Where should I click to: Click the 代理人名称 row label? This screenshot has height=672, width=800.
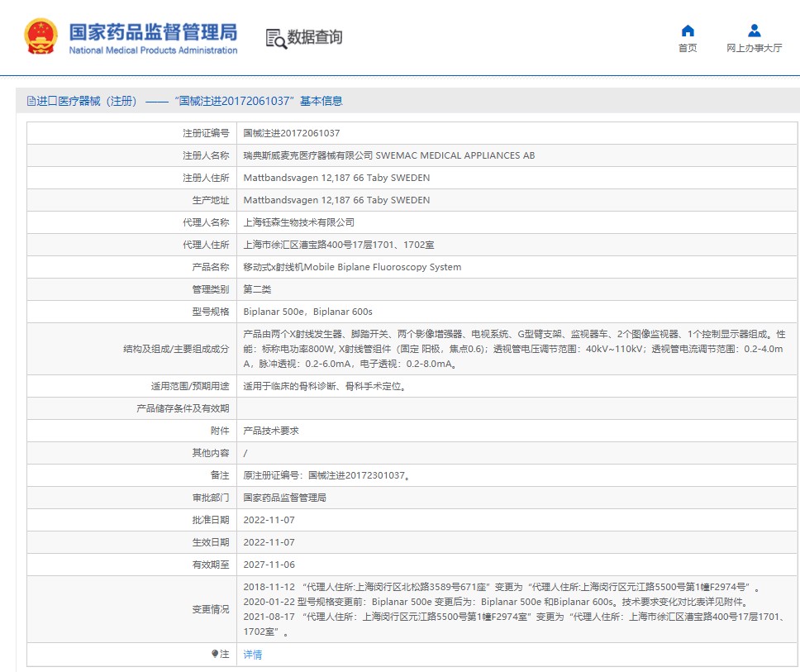(206, 222)
